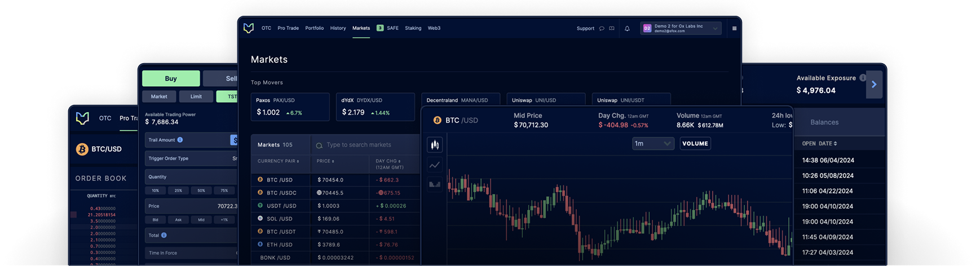Click the next arrow beside Available Exposure

click(874, 84)
